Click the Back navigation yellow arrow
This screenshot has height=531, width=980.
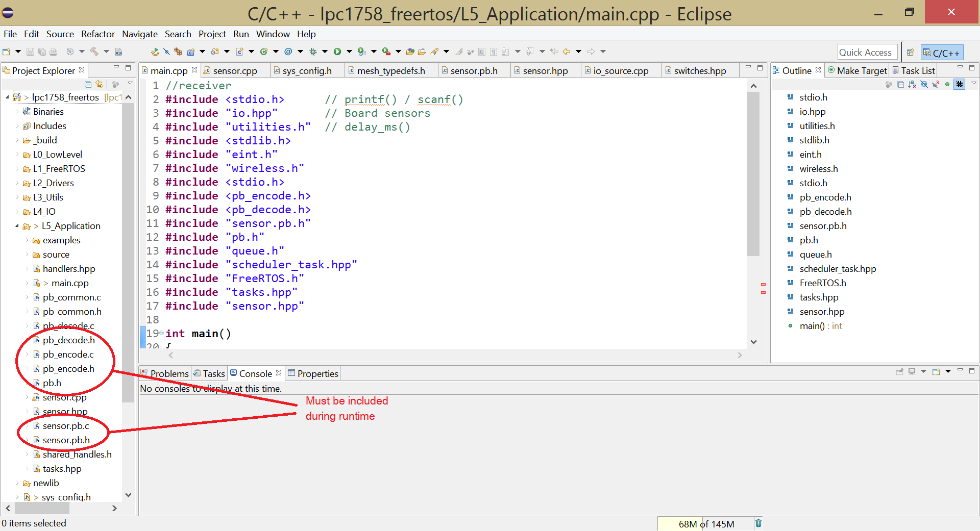point(567,52)
